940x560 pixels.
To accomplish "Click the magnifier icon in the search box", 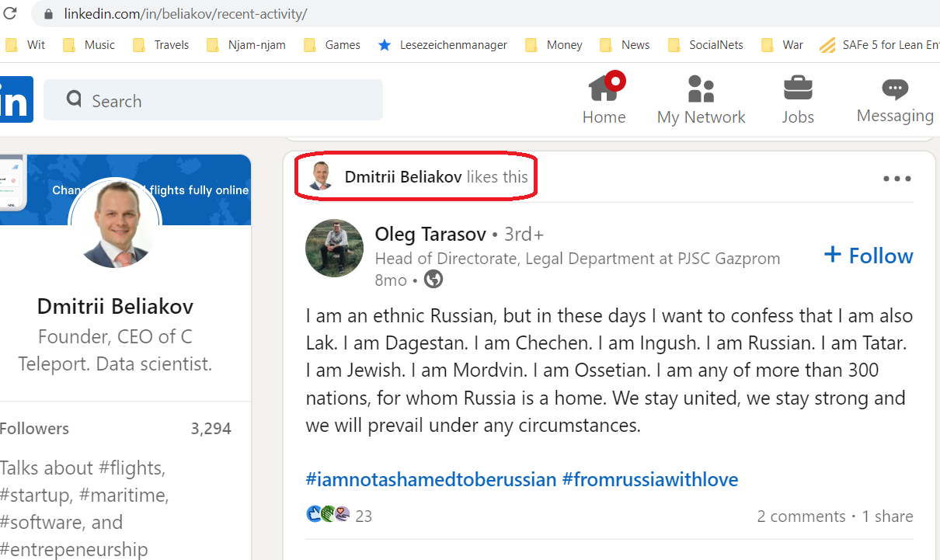I will (x=75, y=99).
